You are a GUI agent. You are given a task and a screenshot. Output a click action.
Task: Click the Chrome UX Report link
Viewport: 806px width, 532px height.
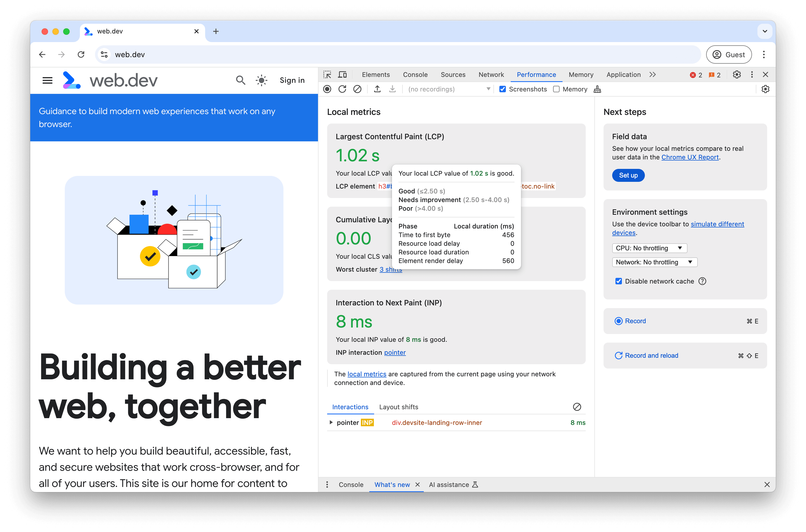point(690,157)
